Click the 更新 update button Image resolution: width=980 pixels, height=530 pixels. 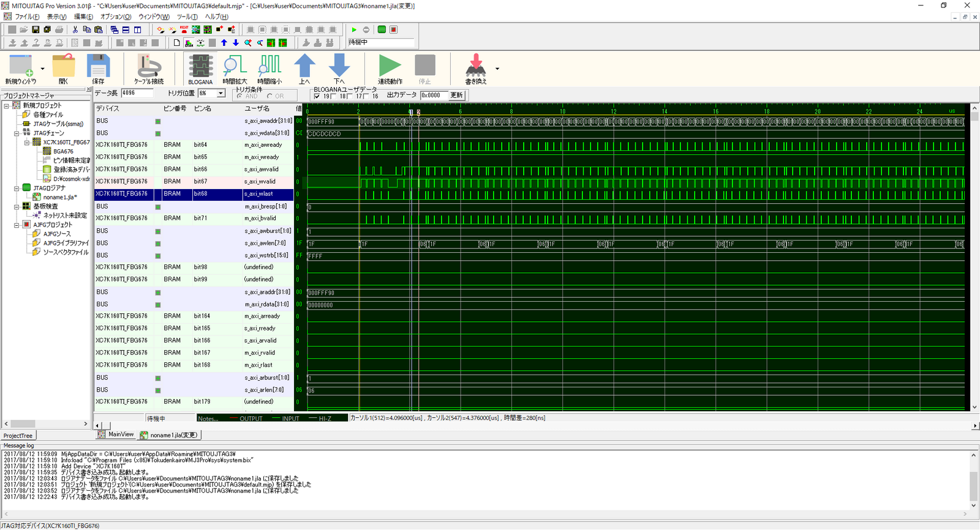(x=457, y=95)
